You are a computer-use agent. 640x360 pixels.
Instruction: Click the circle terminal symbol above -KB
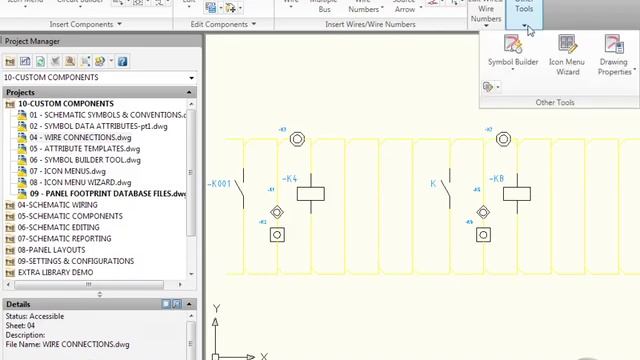pyautogui.click(x=503, y=139)
